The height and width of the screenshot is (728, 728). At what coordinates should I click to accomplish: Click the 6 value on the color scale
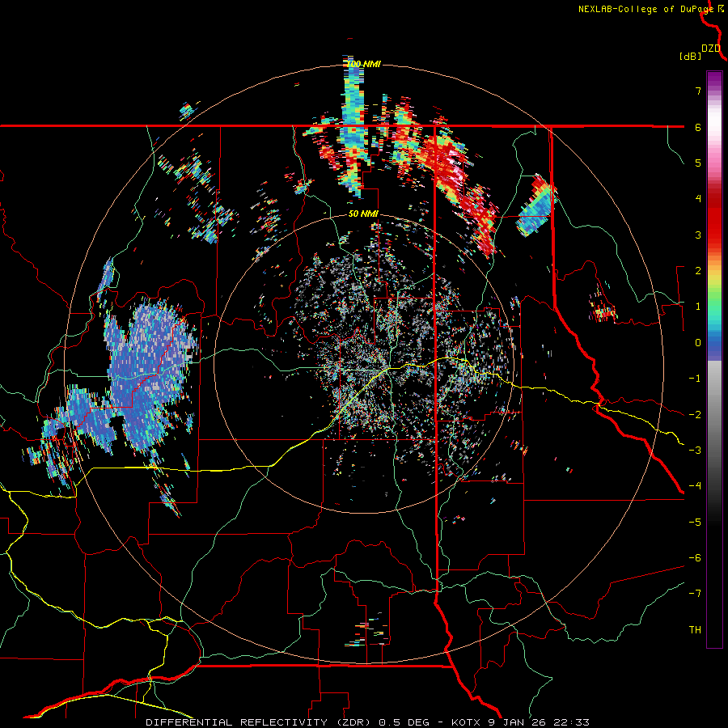coord(698,127)
